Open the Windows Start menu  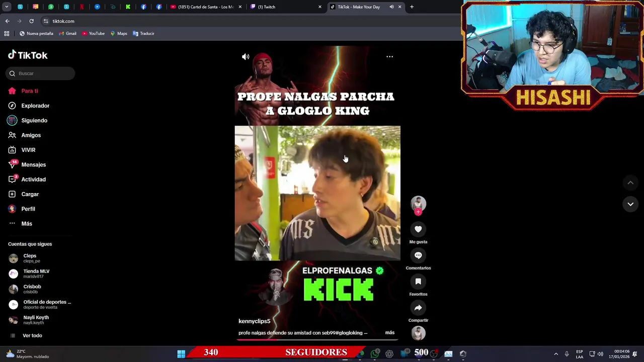(181, 354)
